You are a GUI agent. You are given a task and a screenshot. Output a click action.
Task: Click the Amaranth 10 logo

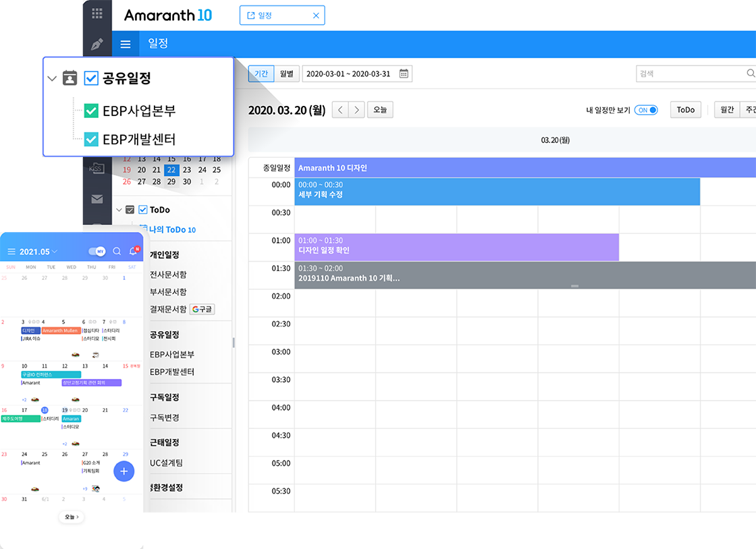coord(168,16)
